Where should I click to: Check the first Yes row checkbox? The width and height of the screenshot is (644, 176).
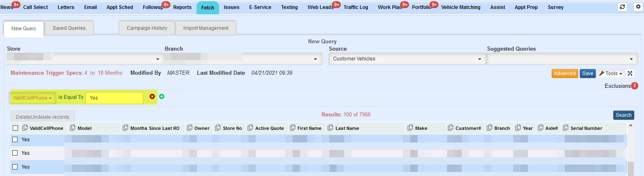pos(15,140)
